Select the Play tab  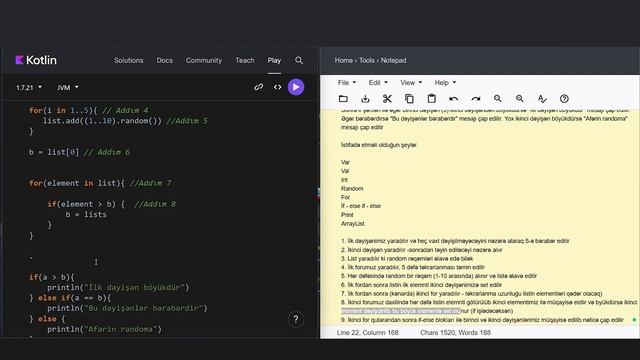pyautogui.click(x=274, y=60)
